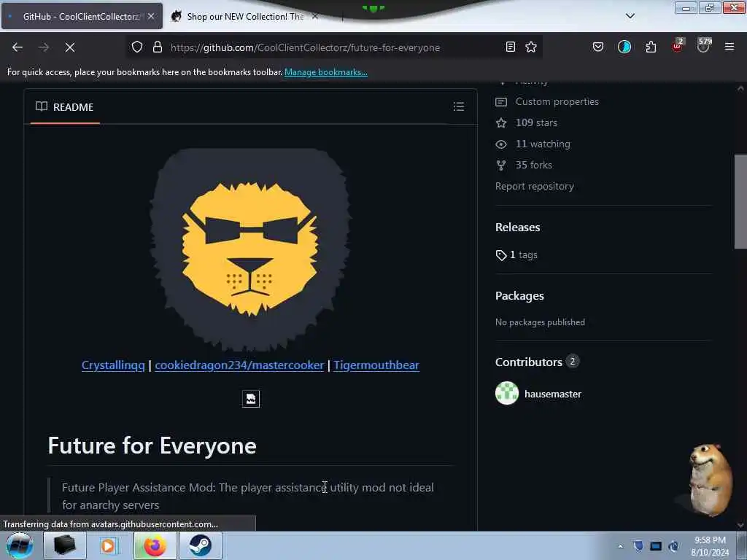Image resolution: width=747 pixels, height=560 pixels.
Task: Click the broken image icon under contributor links
Action: (251, 399)
